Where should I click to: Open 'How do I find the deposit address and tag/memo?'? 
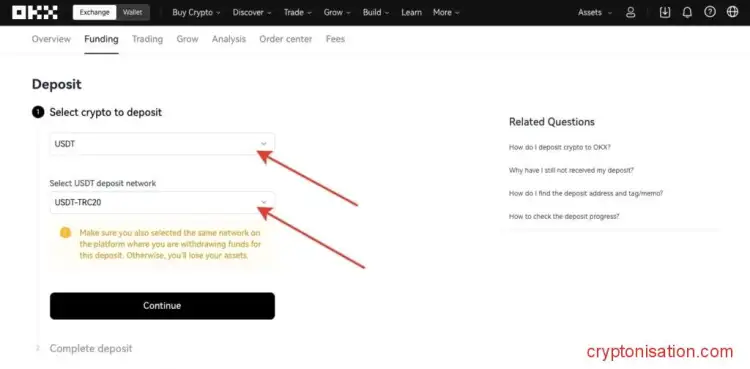[x=586, y=193]
